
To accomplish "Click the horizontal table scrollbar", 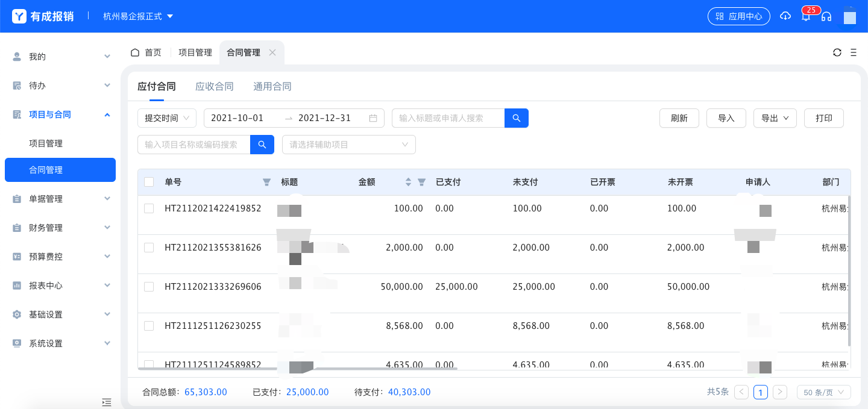I will [298, 368].
